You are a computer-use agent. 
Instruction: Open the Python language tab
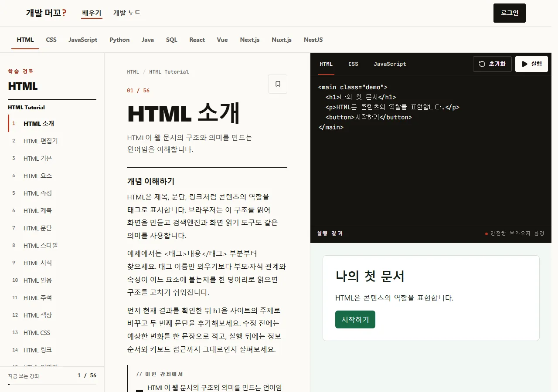pos(119,40)
